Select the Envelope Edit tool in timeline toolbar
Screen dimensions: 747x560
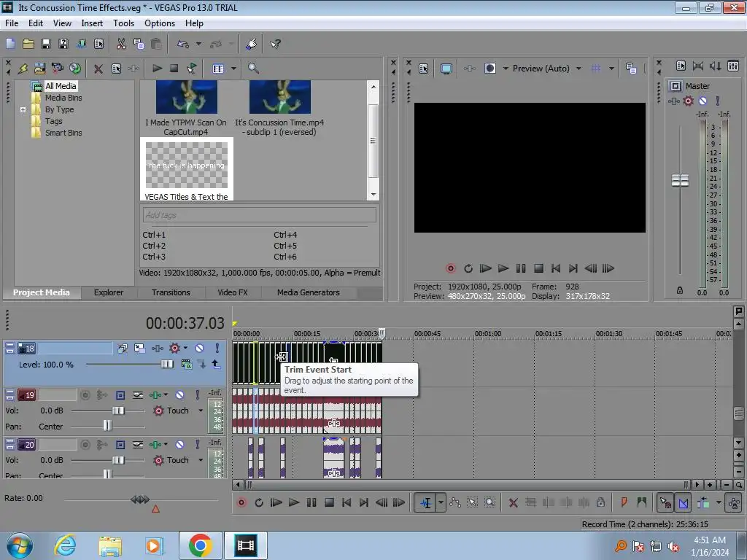click(455, 502)
